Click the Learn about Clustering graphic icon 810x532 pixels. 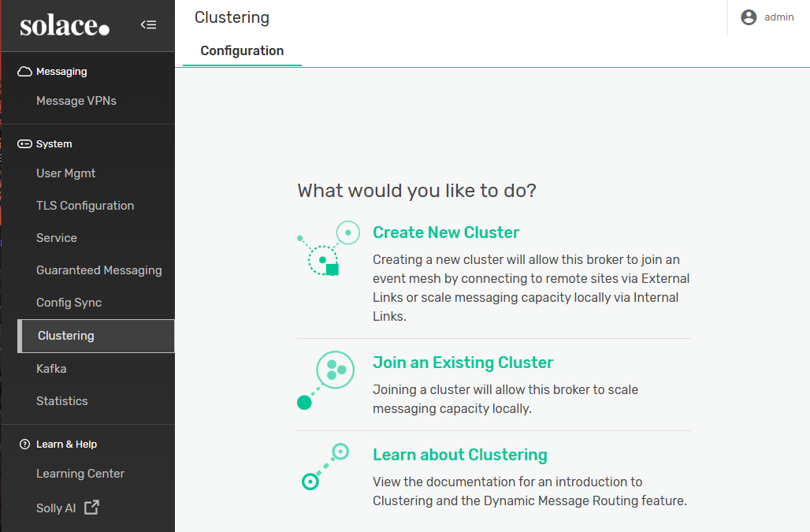(325, 467)
